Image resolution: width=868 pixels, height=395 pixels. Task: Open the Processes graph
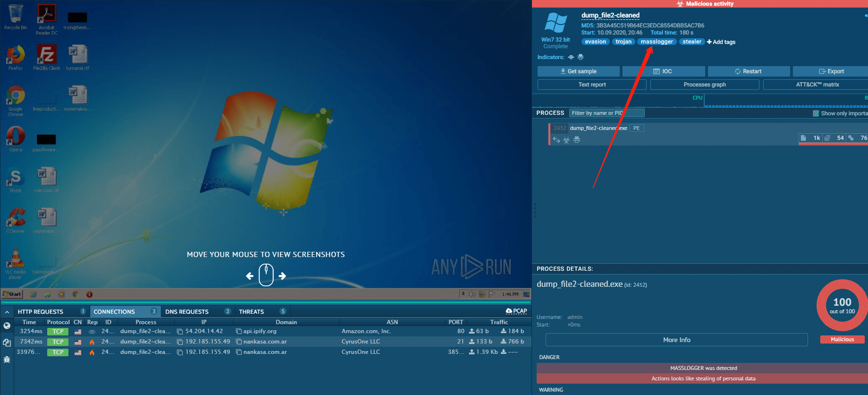[705, 85]
